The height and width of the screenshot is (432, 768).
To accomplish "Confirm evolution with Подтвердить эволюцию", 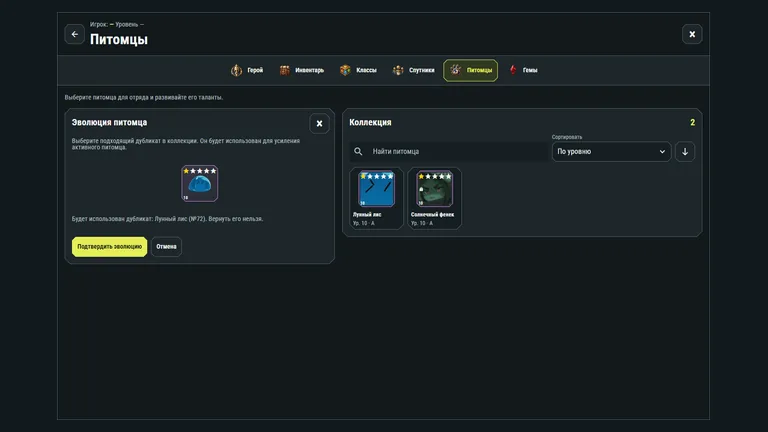I will point(109,247).
